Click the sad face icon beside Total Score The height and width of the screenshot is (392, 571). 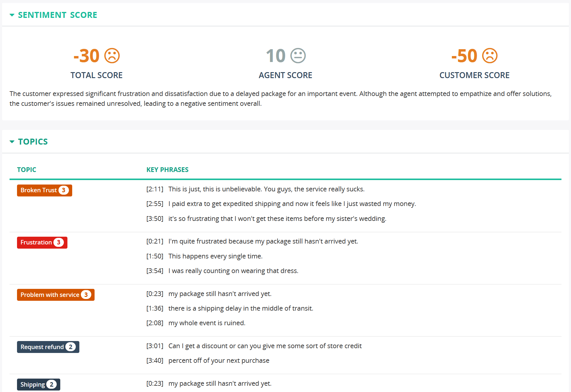tap(112, 55)
